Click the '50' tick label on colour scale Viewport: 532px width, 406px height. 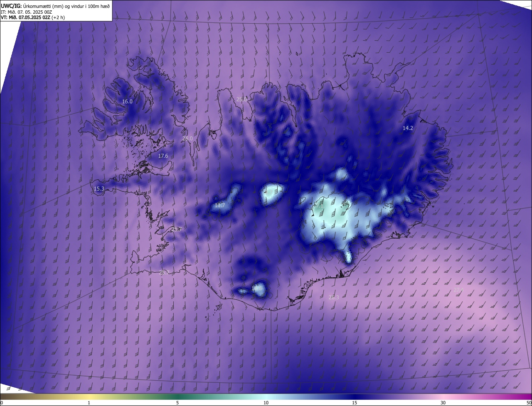(x=529, y=403)
